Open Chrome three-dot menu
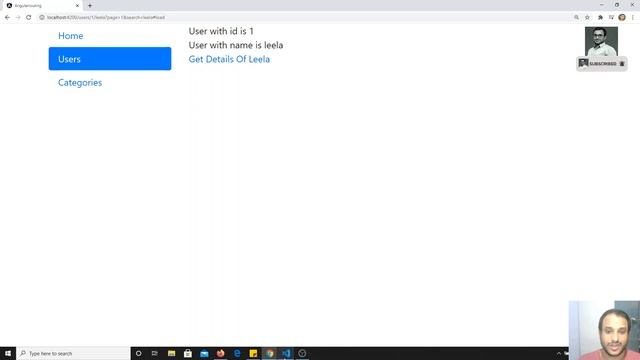Image resolution: width=640 pixels, height=360 pixels. 633,18
